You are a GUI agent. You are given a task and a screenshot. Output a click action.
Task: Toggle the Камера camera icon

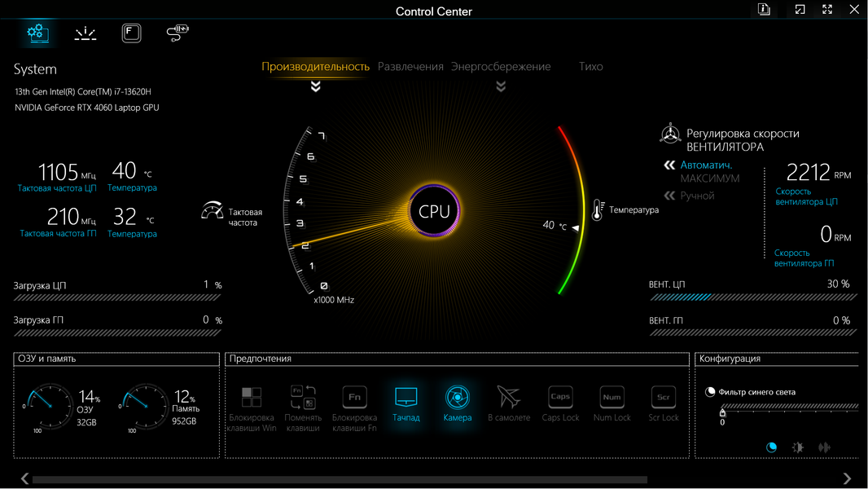click(458, 397)
